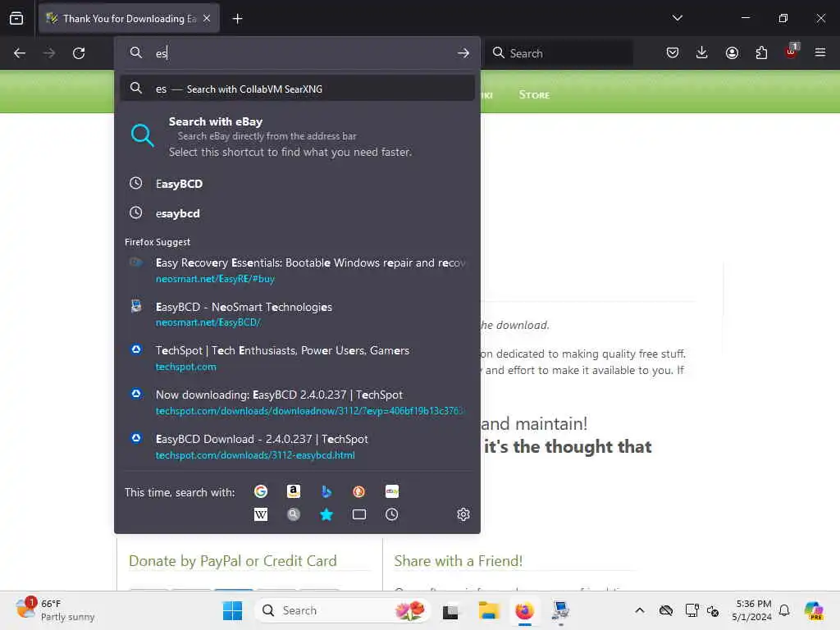Search this time with Google

click(x=261, y=491)
